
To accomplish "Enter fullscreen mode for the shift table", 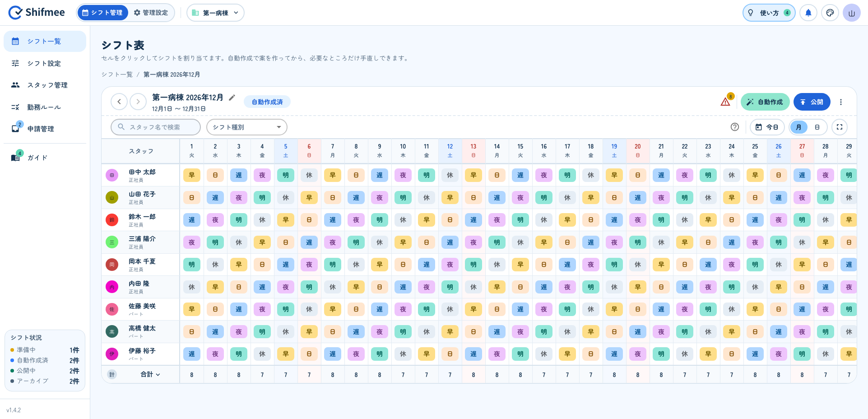I will tap(840, 127).
